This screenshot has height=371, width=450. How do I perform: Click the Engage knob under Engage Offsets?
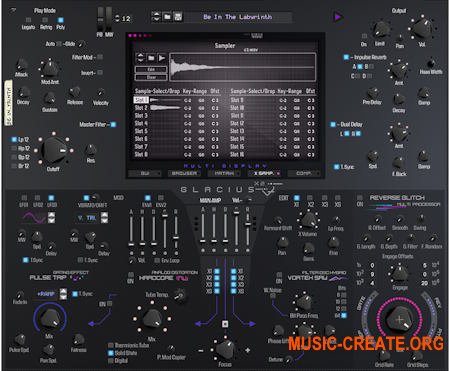point(399,273)
